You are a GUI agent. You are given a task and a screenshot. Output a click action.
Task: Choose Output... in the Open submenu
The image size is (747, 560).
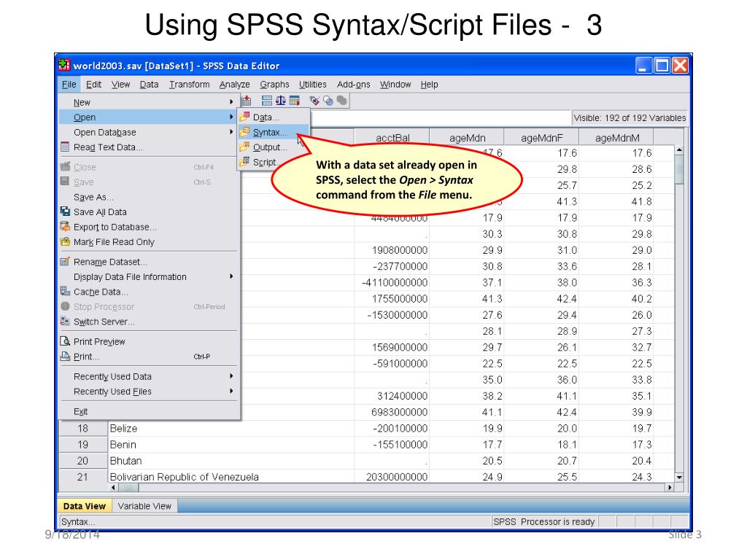[274, 147]
